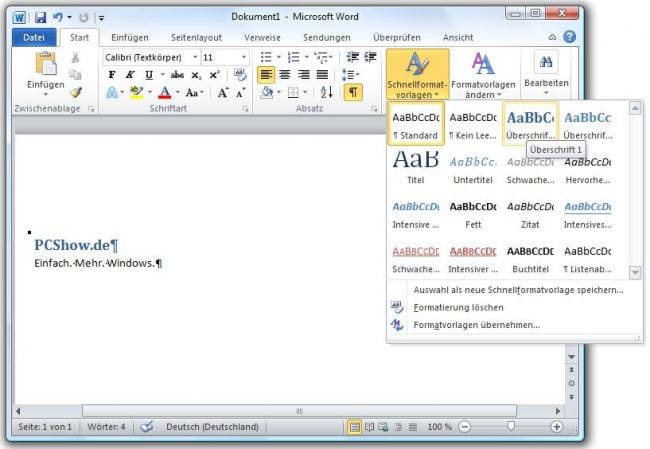The width and height of the screenshot is (650, 449).
Task: Apply strikethrough with the abc icon
Action: pyautogui.click(x=177, y=75)
